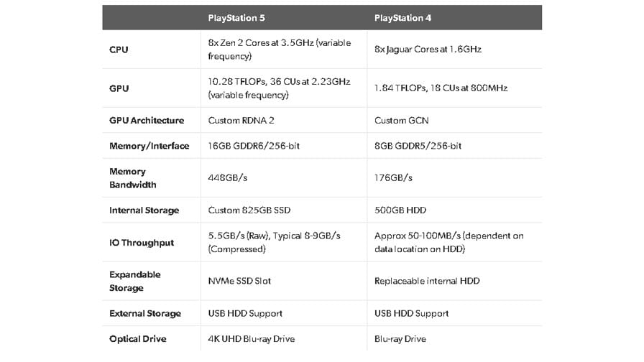Viewport: 644px width, 362px height.
Task: Click the 4K UHD Blu-ray Drive cell
Action: click(x=252, y=338)
